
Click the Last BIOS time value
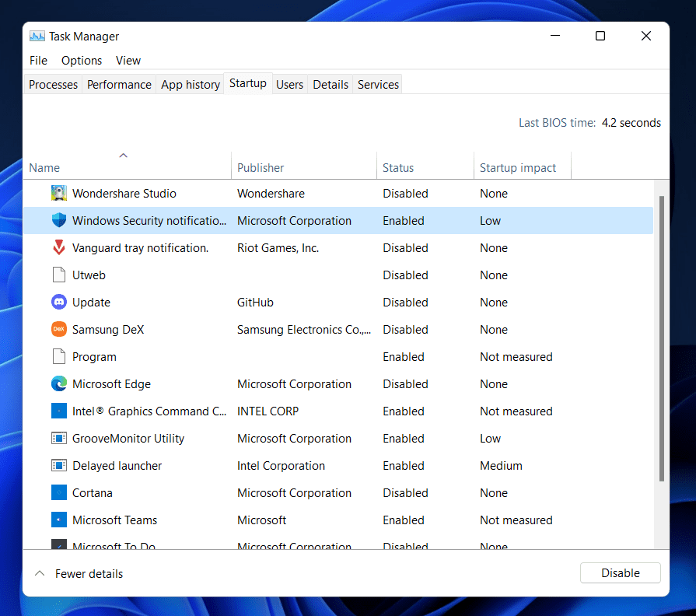(631, 122)
